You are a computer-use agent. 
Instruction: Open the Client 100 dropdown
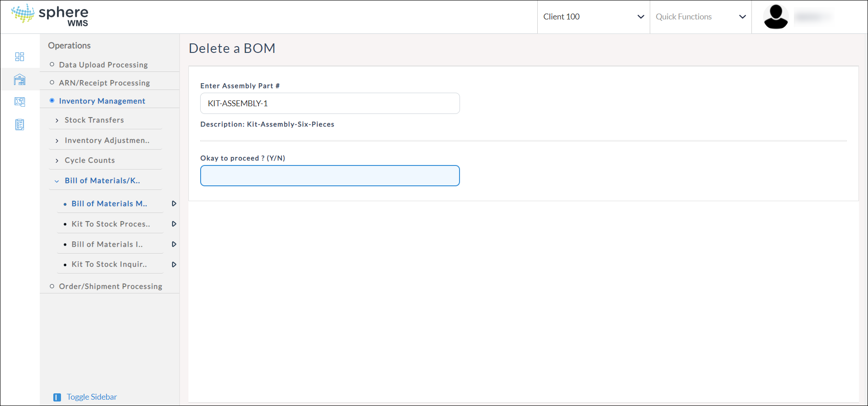(593, 17)
